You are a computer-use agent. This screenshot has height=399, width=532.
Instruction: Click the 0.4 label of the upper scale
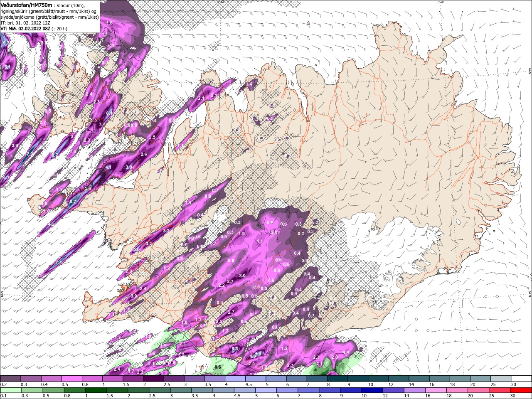44,384
